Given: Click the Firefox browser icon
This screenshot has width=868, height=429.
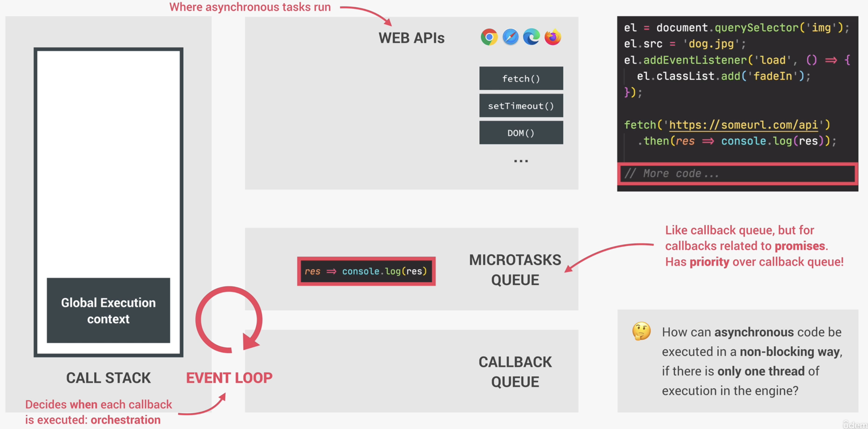Looking at the screenshot, I should click(x=553, y=37).
